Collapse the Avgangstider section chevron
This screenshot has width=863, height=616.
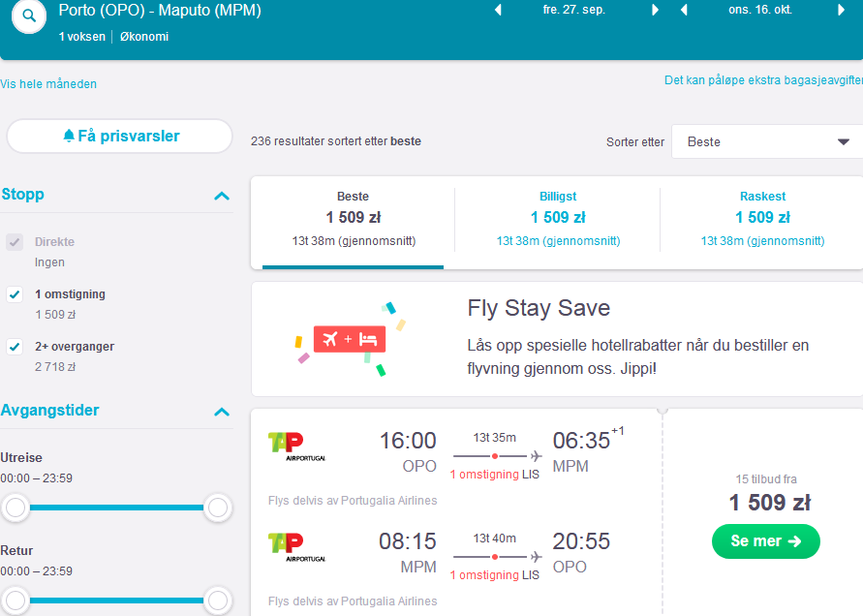(x=222, y=412)
